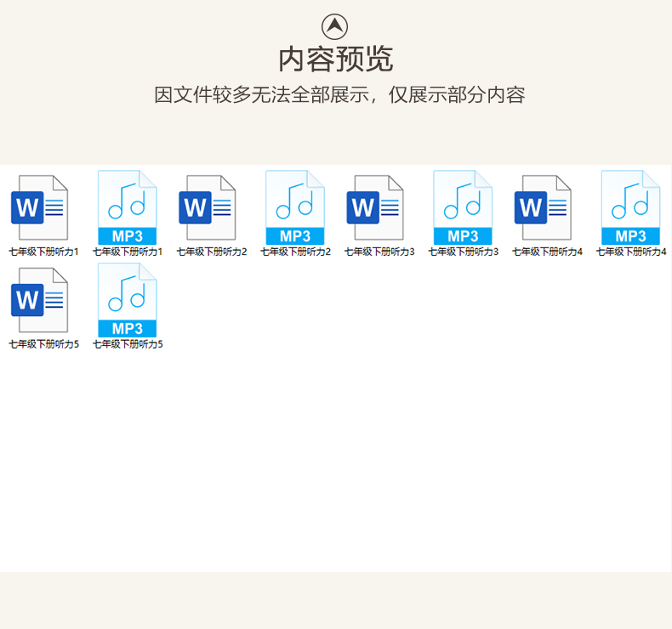Select the label 七年级下册听力1 under the Word icon
Viewport: 672px width, 629px height.
tap(43, 252)
